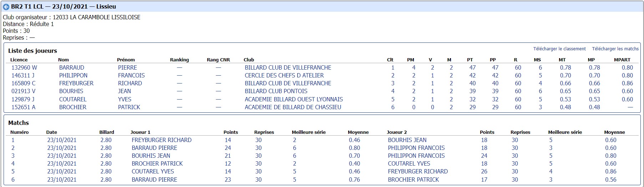Open ACADEMIE DE BILLARD DE CHASSIEU club
644x187 pixels.
(x=293, y=107)
